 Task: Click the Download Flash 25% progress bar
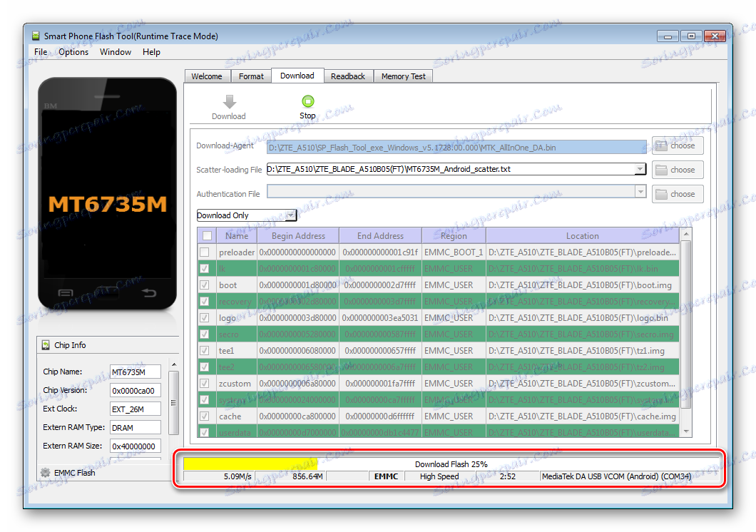(x=451, y=464)
